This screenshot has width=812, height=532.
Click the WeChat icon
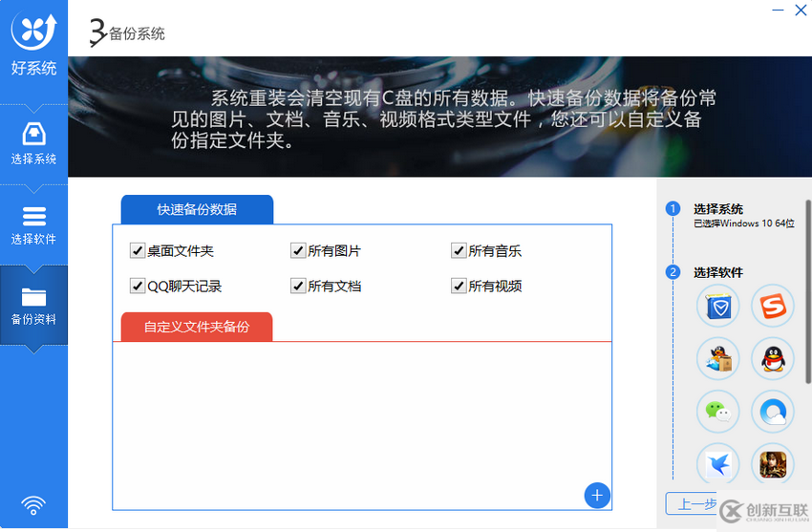[x=718, y=412]
